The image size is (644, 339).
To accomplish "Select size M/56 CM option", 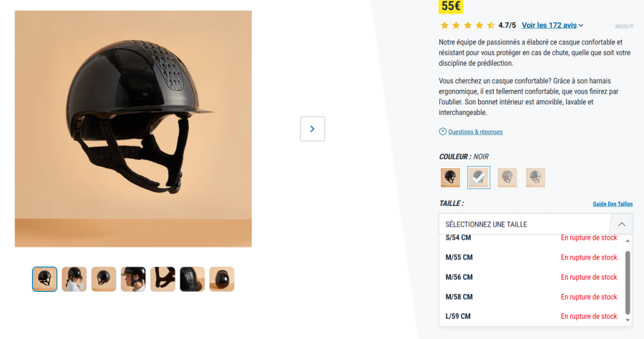I will [532, 277].
